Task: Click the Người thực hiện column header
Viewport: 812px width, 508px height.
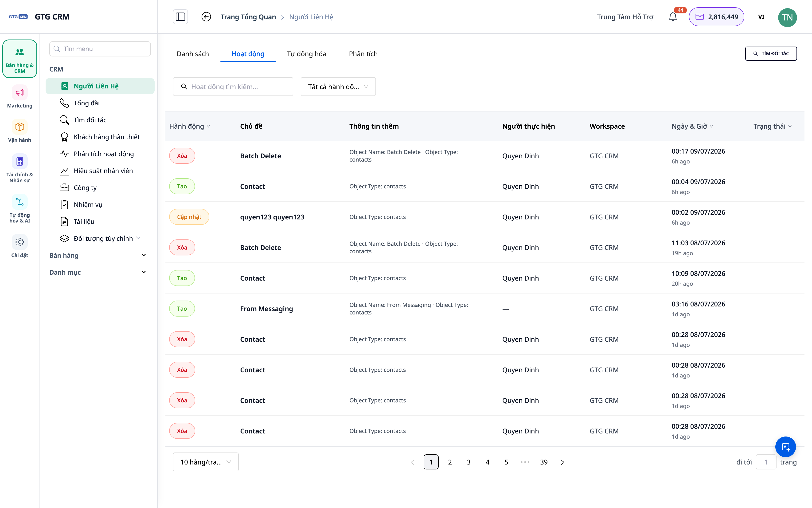Action: (x=528, y=126)
